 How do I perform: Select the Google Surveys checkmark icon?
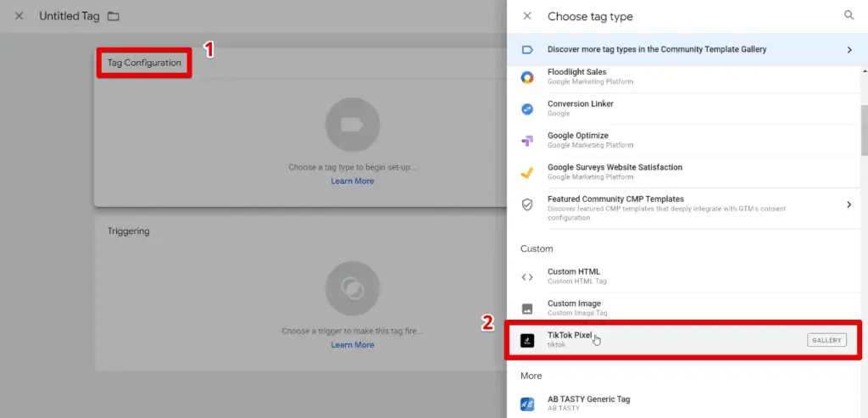tap(527, 172)
